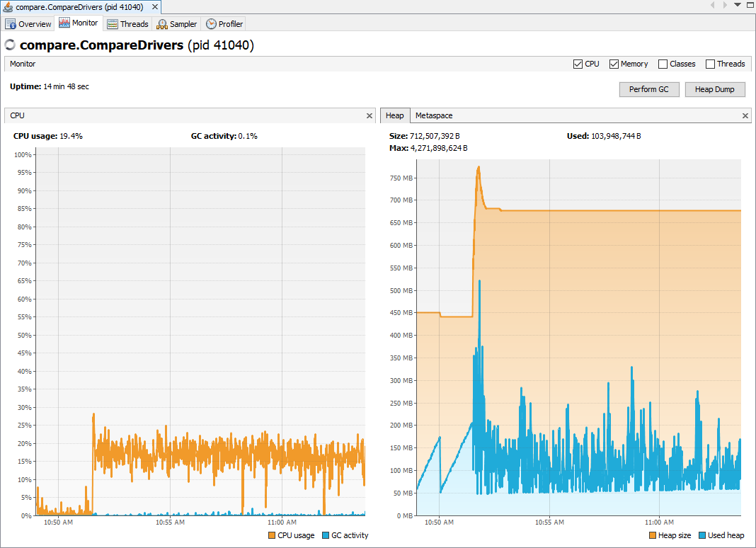Click the Heap Dump button
Screen dimensions: 756x548
[715, 90]
